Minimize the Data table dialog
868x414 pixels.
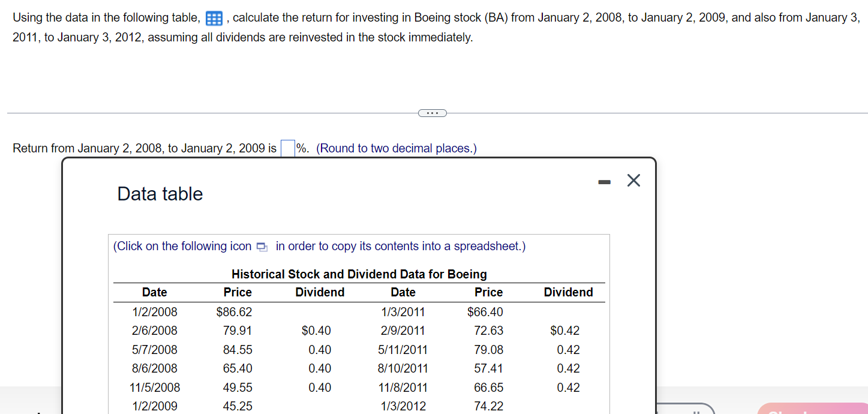603,181
